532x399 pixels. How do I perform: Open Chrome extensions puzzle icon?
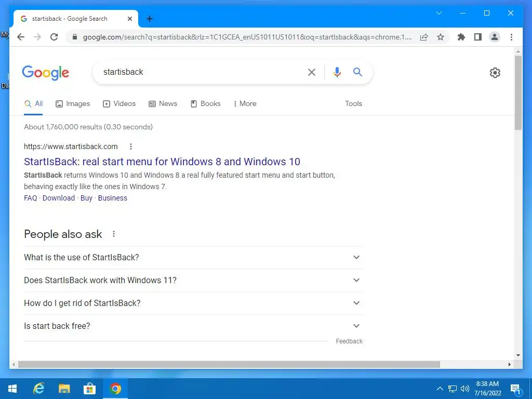click(x=461, y=37)
